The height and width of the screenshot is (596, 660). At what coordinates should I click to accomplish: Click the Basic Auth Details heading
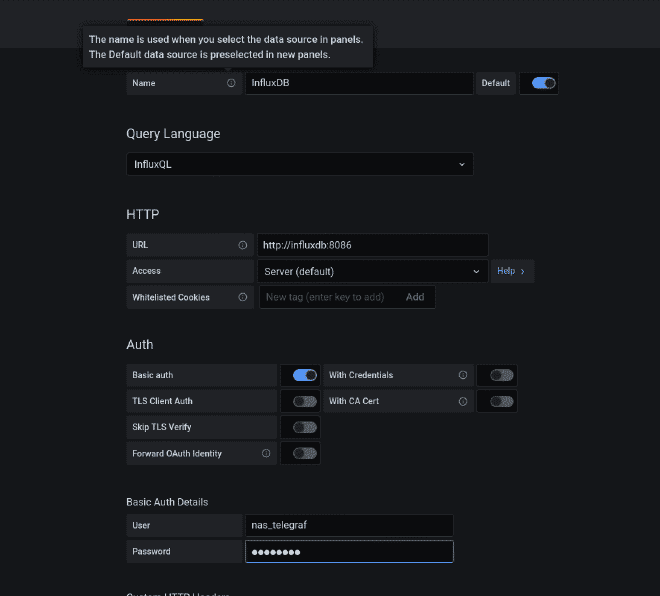point(167,502)
